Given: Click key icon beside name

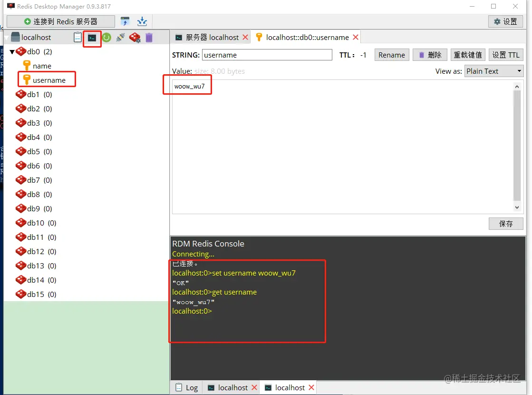Looking at the screenshot, I should 27,66.
